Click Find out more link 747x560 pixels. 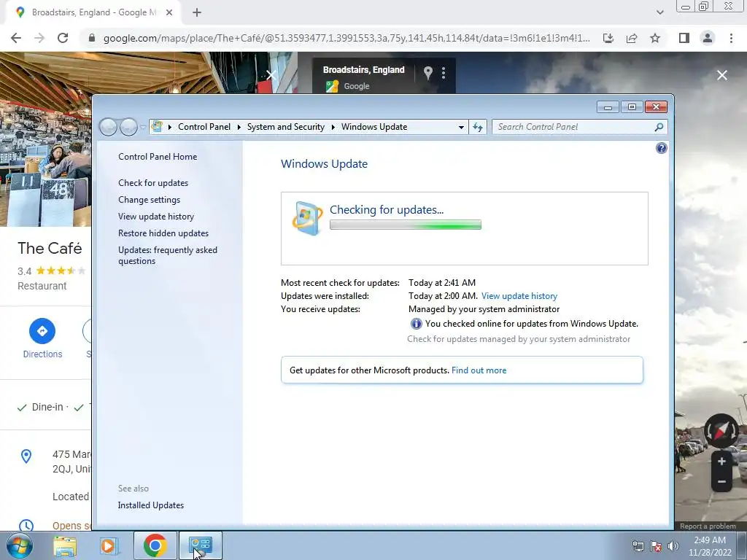[x=479, y=370]
